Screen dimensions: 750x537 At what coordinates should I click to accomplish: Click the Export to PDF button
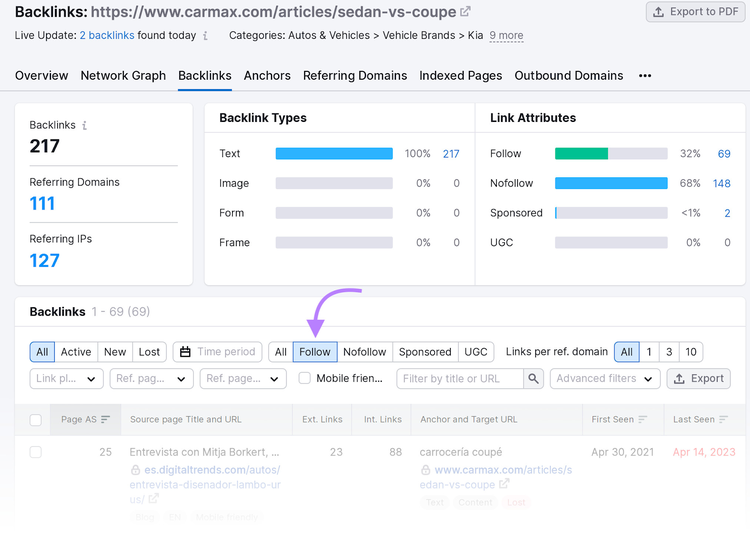[695, 12]
